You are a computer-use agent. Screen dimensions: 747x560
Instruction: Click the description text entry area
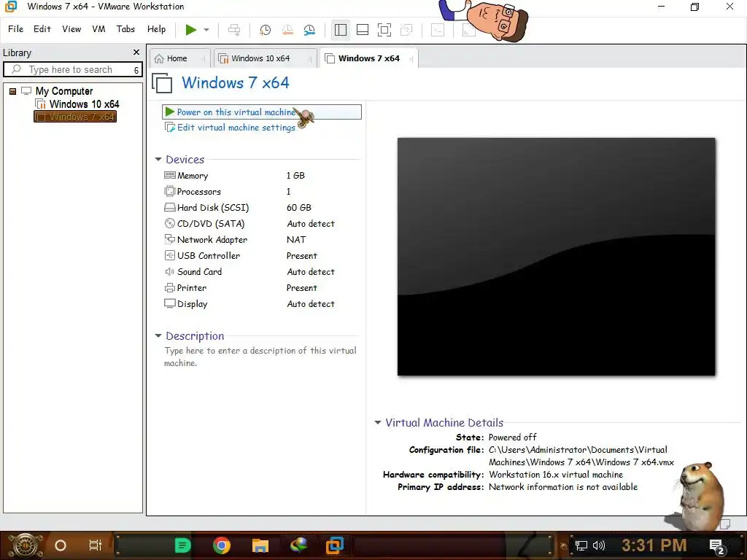tap(260, 357)
